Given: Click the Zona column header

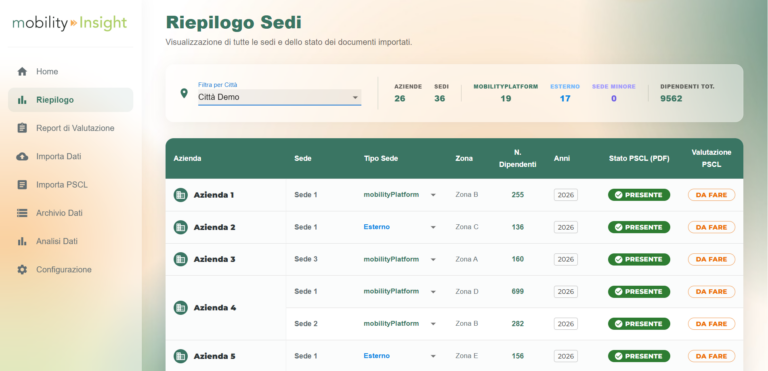Looking at the screenshot, I should point(464,158).
